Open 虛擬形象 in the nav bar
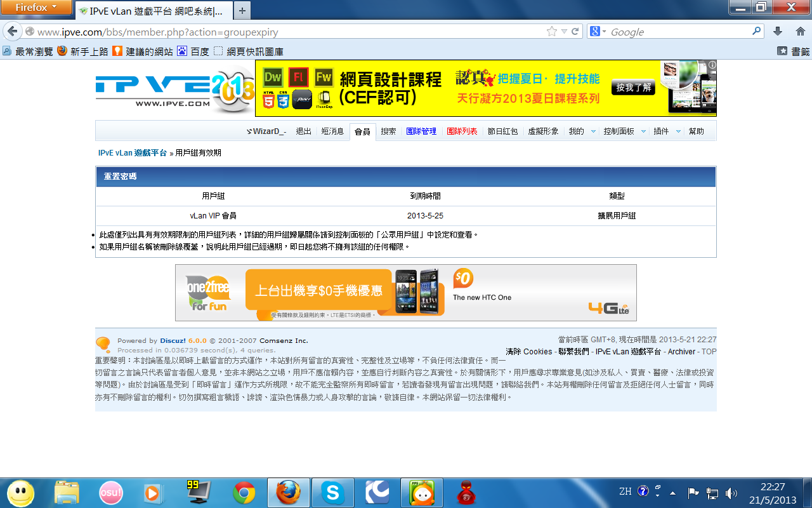 coord(543,131)
